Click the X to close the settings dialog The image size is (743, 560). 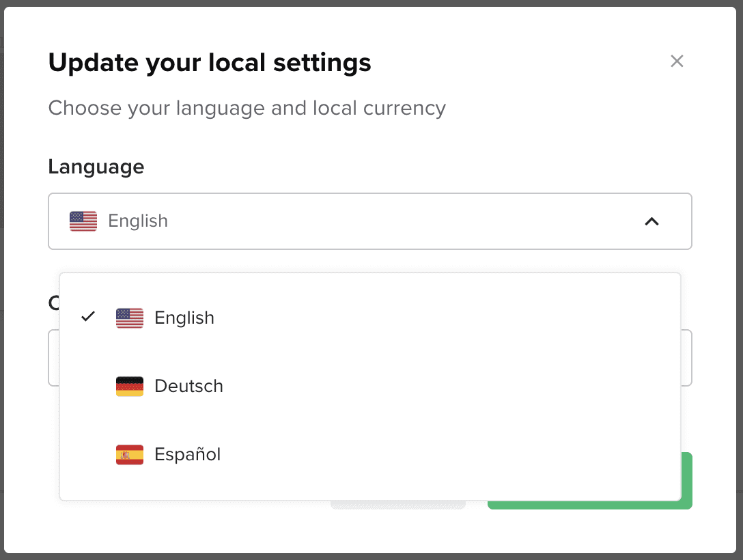tap(677, 61)
